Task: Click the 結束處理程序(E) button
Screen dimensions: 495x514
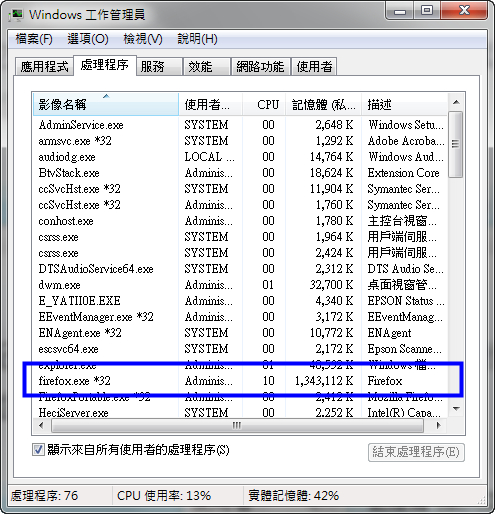Action: point(416,452)
